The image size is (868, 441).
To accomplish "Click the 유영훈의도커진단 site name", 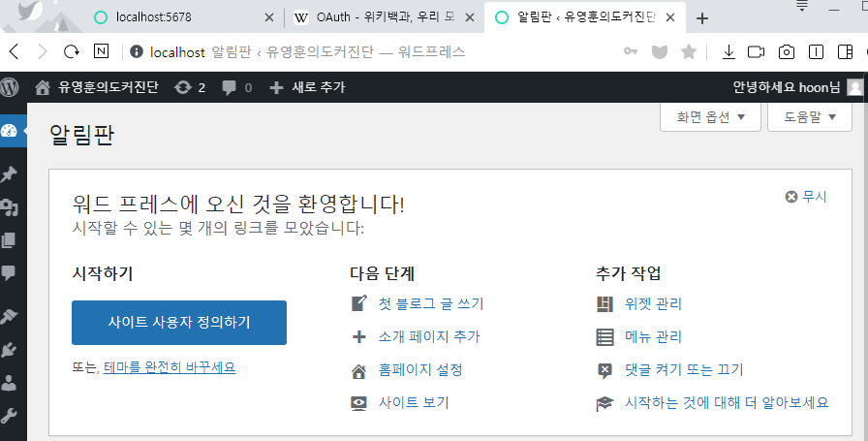I will click(x=108, y=87).
